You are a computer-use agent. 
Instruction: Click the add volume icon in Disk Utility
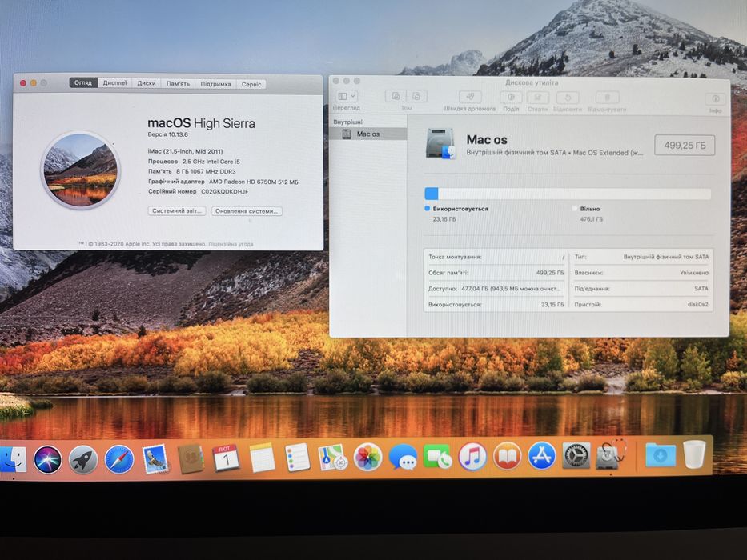coord(396,96)
